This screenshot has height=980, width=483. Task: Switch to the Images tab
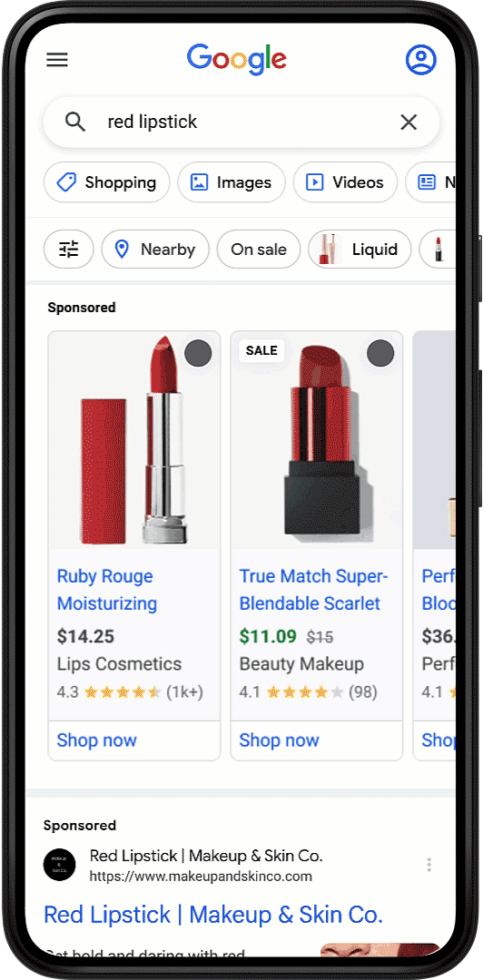pyautogui.click(x=232, y=182)
